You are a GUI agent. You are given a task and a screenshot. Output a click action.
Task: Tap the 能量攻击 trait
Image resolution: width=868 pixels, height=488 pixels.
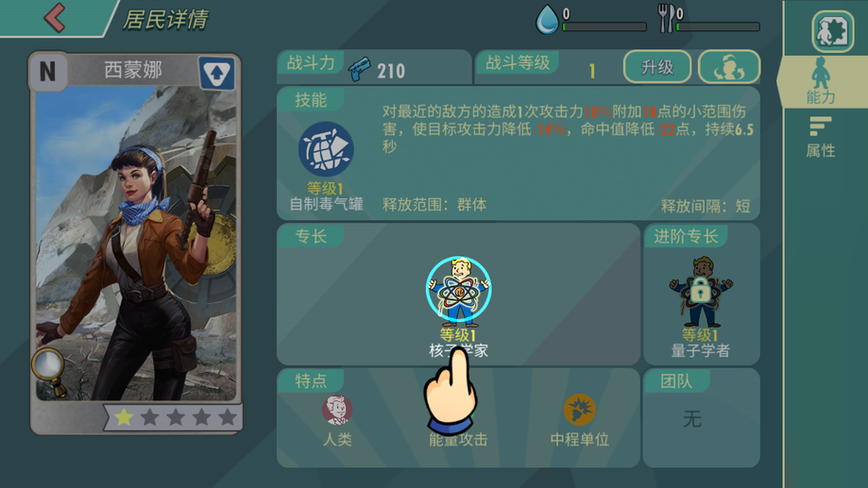[x=458, y=439]
